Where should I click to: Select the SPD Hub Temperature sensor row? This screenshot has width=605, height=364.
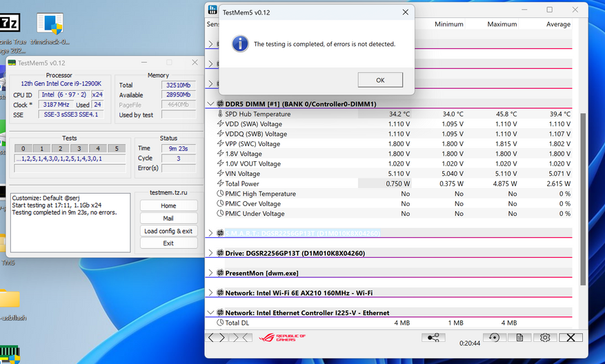point(258,114)
